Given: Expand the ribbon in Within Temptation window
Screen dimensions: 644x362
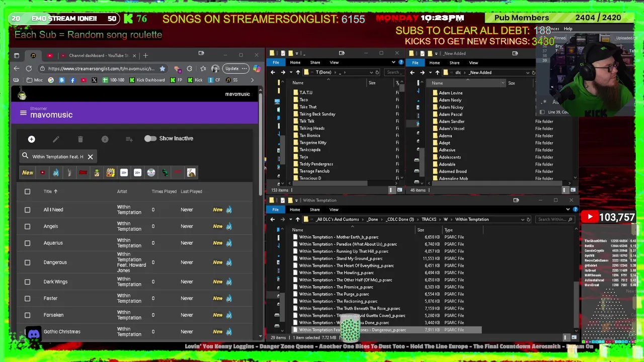Looking at the screenshot, I should (x=569, y=210).
